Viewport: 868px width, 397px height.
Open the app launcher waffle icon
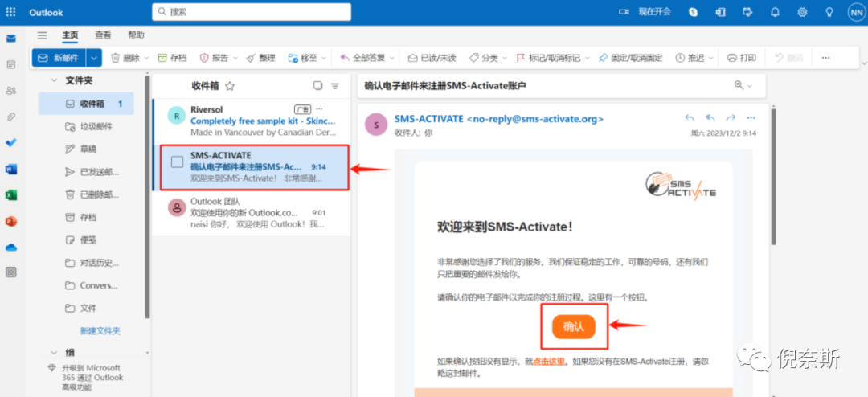(11, 12)
